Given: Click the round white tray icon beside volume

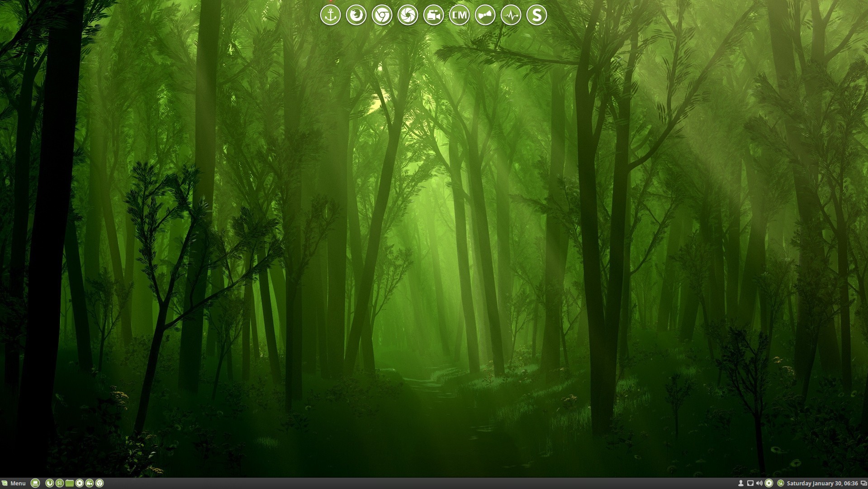Looking at the screenshot, I should [x=769, y=483].
